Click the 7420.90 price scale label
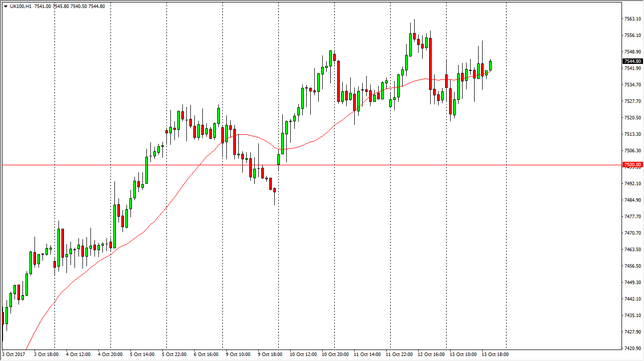The width and height of the screenshot is (644, 361). (x=633, y=349)
